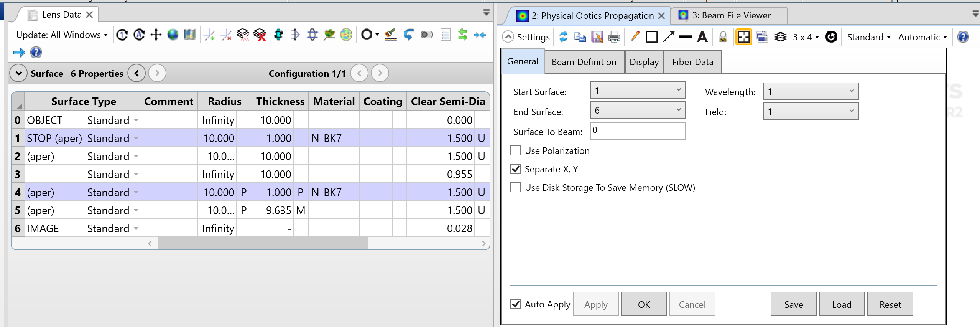The image size is (980, 327).
Task: Enable the Use Polarization checkbox
Action: click(x=516, y=150)
